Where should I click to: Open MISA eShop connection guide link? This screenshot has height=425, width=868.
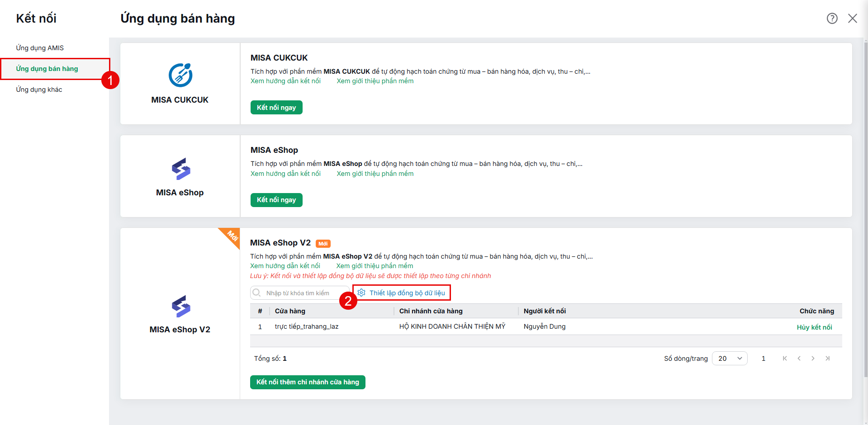tap(285, 174)
